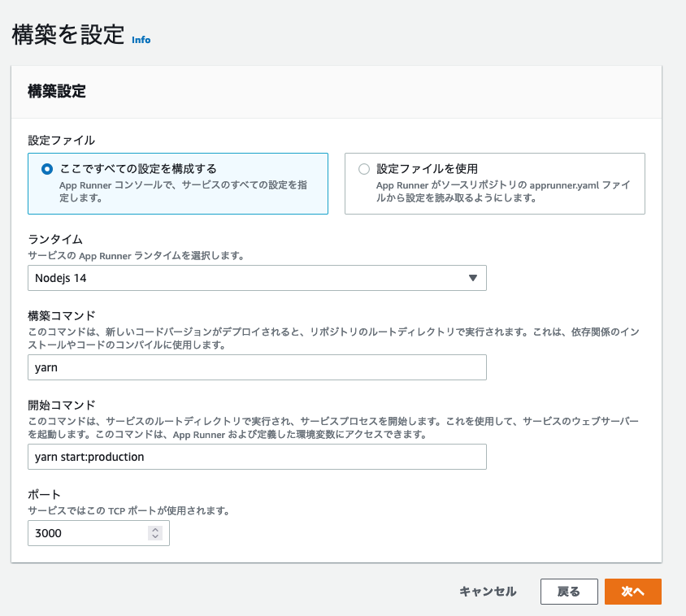Open the ランタイム dropdown showing Nodejs 14

(x=256, y=278)
